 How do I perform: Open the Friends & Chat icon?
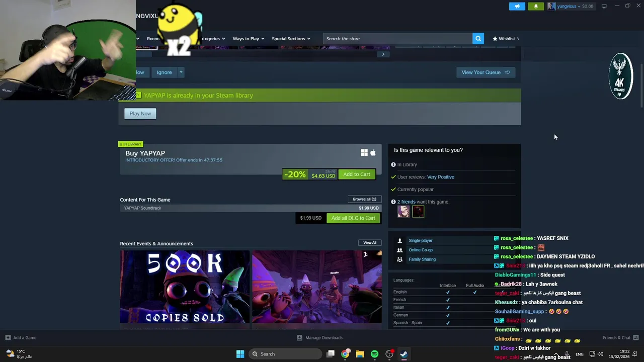pos(636,338)
